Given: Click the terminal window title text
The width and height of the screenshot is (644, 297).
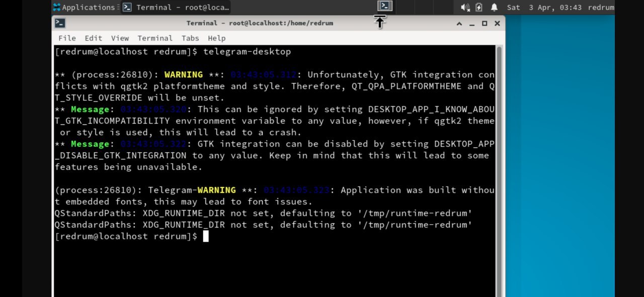Looking at the screenshot, I should click(x=260, y=23).
